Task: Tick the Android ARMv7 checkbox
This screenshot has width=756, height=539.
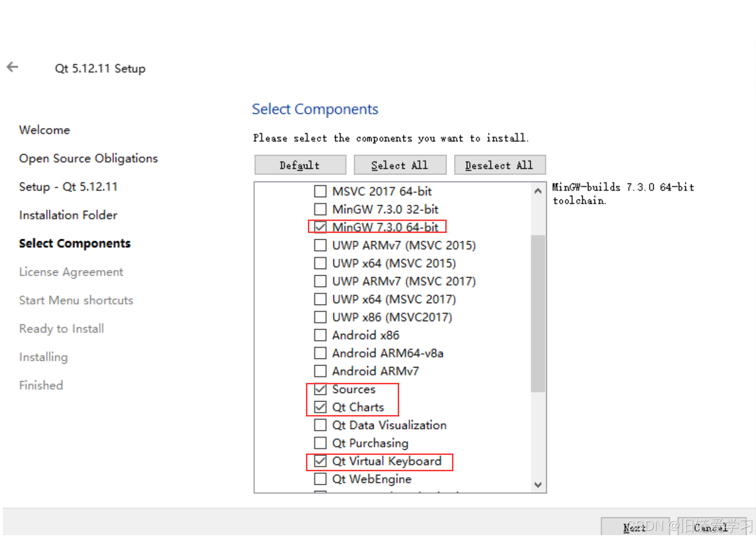Action: coord(320,371)
